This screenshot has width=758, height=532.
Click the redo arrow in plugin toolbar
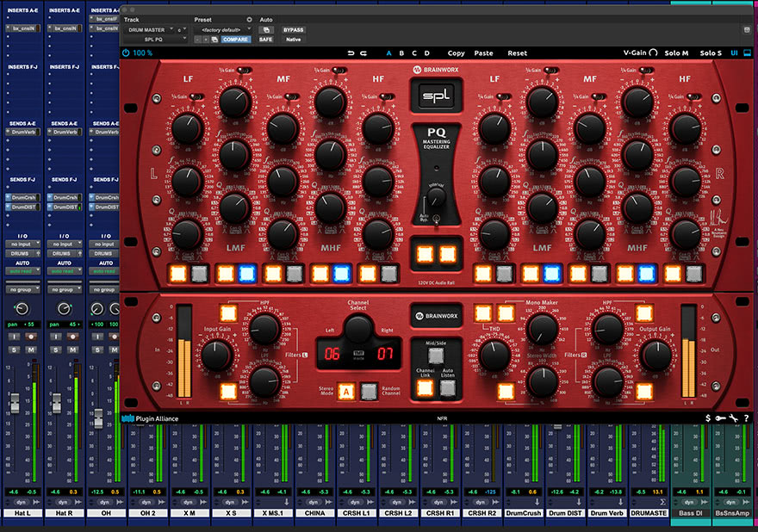363,53
